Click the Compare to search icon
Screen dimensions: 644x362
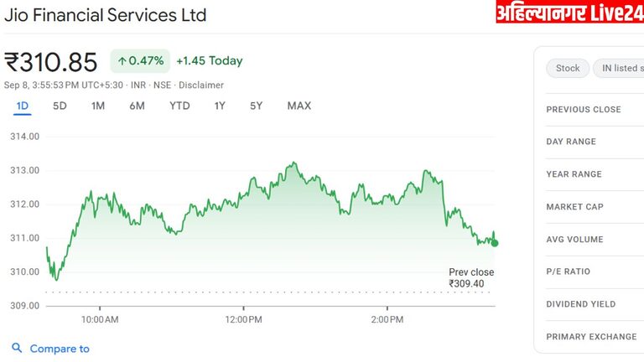click(17, 349)
